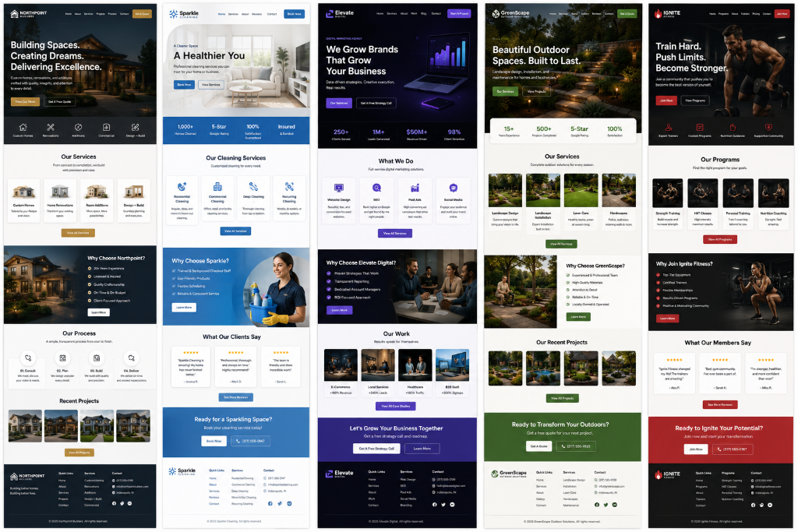
Task: Open Home in the Northpoint navigation bar
Action: 69,14
